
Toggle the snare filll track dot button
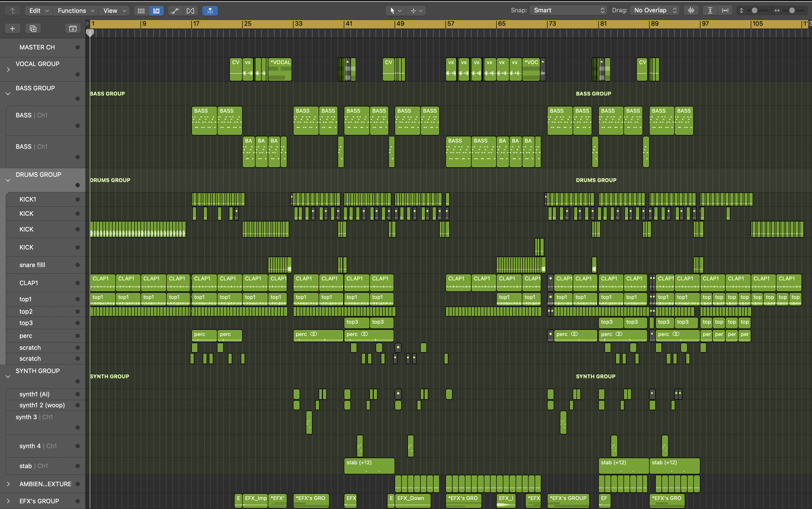click(78, 265)
